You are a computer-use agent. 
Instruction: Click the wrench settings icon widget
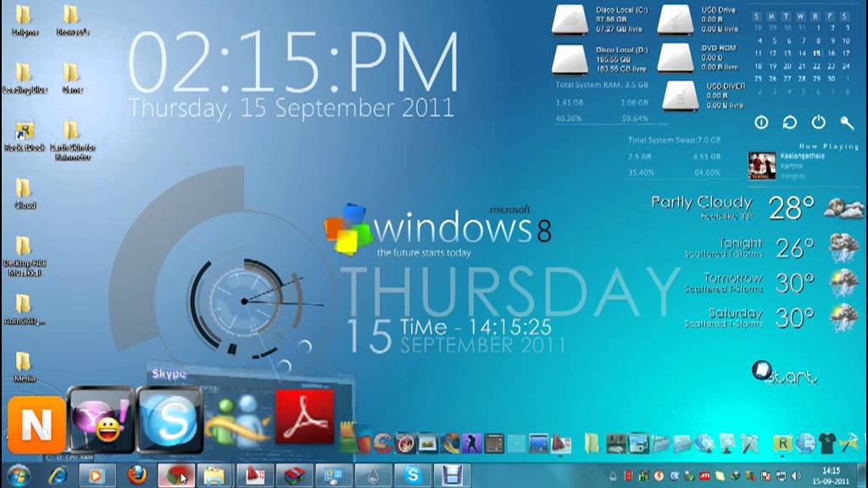[847, 122]
